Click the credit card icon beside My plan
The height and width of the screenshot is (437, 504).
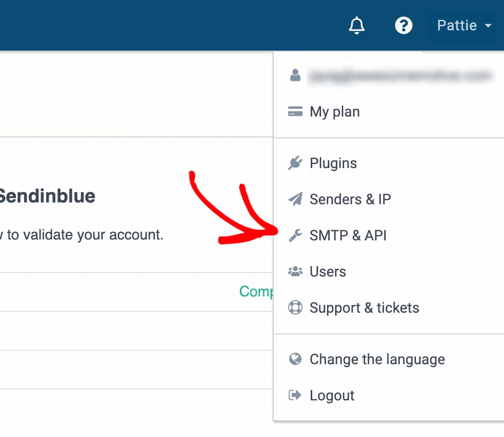[x=295, y=111]
